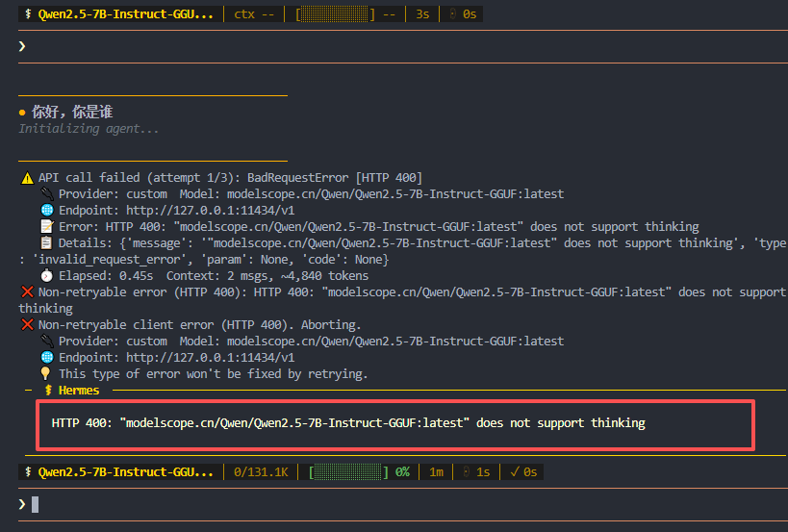
Task: Click the top status bar model name Qwen2.5-7B-Instruct-GGU...
Action: pos(126,14)
